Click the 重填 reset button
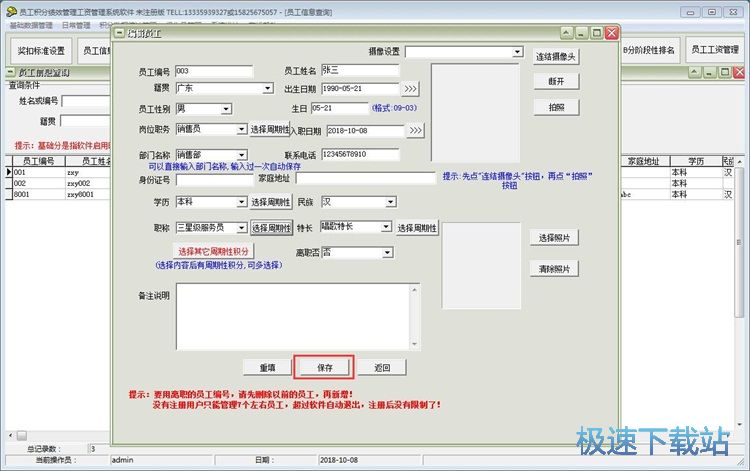 [x=267, y=368]
